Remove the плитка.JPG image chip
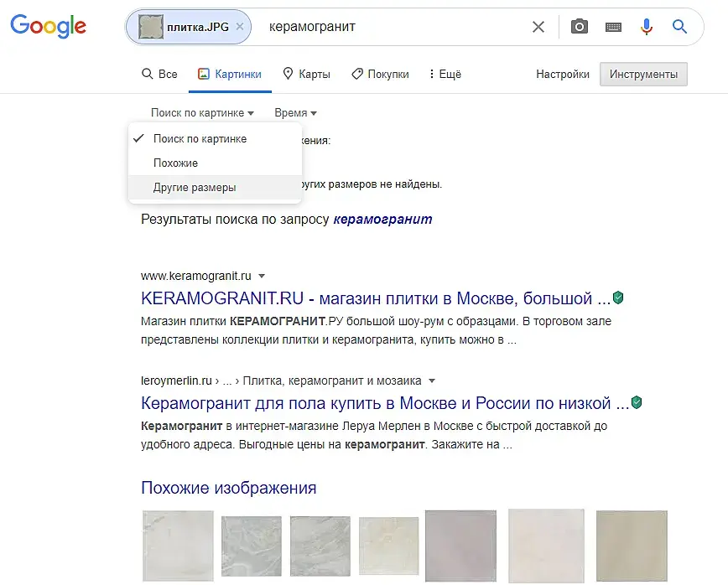This screenshot has width=728, height=585. click(240, 27)
